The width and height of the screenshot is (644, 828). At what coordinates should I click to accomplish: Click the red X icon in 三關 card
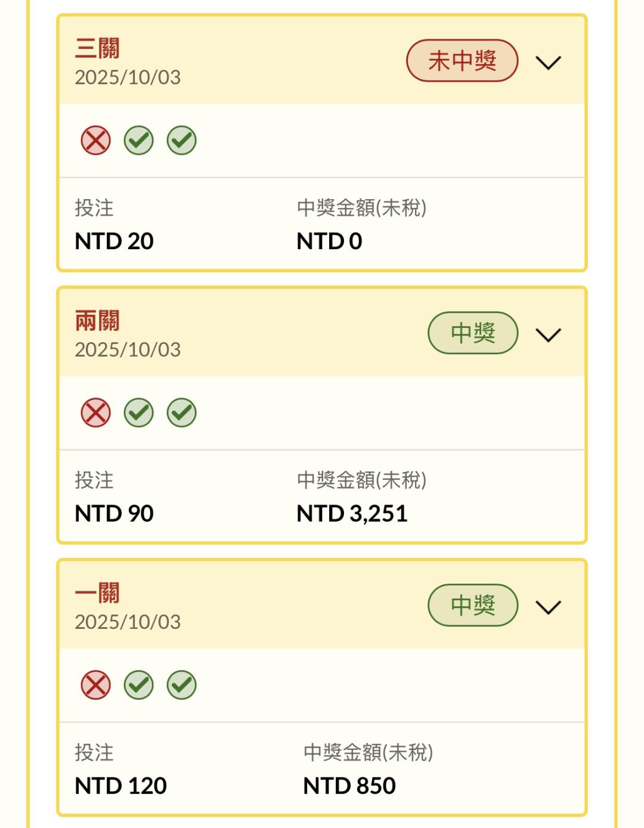coord(96,141)
